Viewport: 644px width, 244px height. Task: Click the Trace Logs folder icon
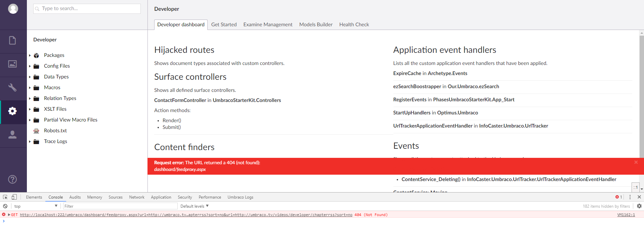[36, 142]
